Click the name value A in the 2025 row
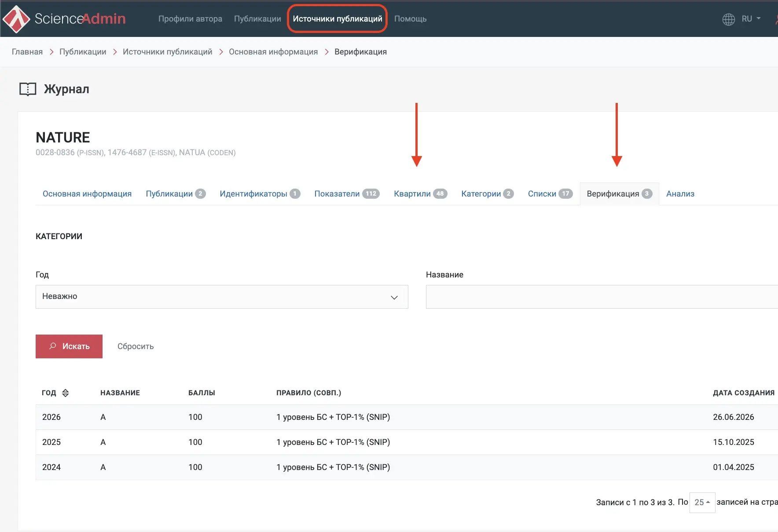This screenshot has height=532, width=778. click(103, 442)
